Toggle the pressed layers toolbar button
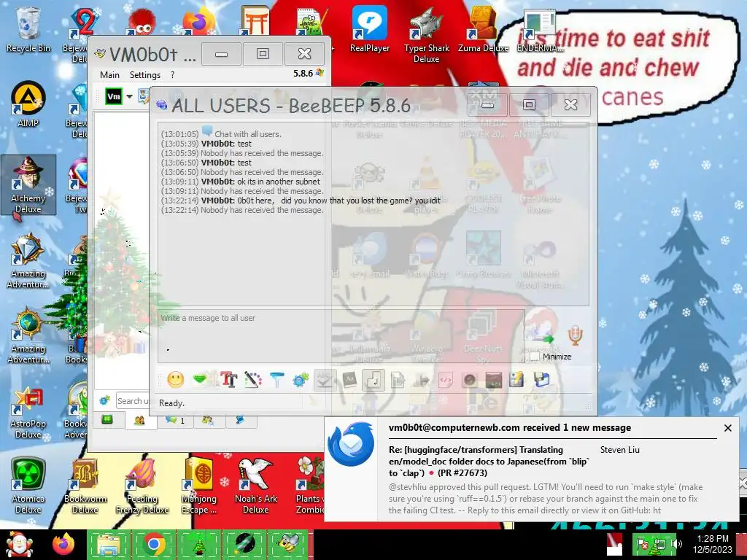 point(325,380)
